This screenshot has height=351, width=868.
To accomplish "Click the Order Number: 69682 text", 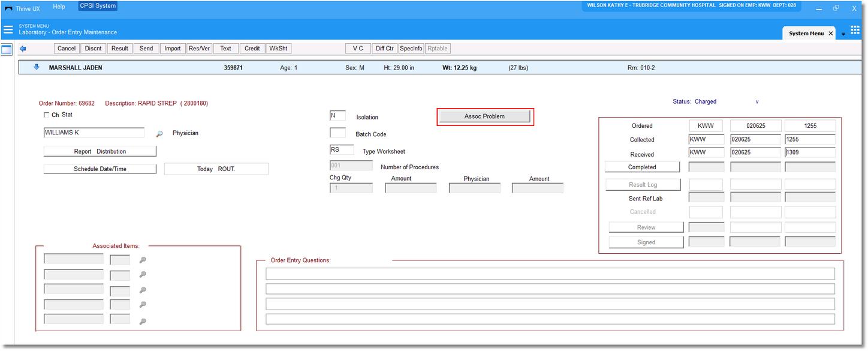I will click(67, 103).
